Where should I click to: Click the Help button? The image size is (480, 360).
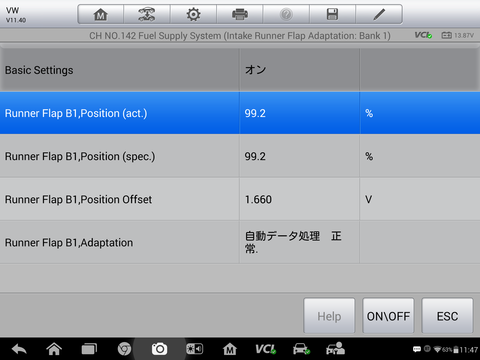coord(329,316)
